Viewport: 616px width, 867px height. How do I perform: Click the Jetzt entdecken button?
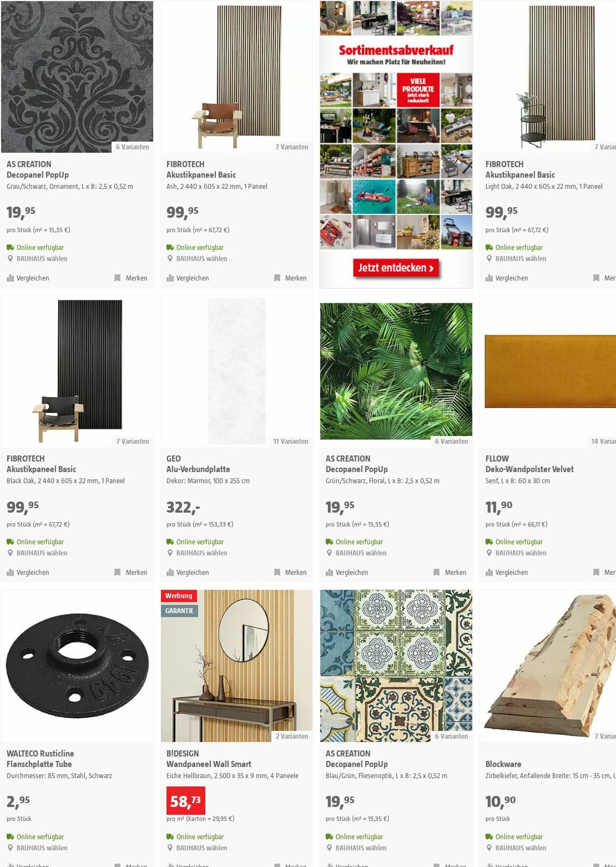[396, 268]
